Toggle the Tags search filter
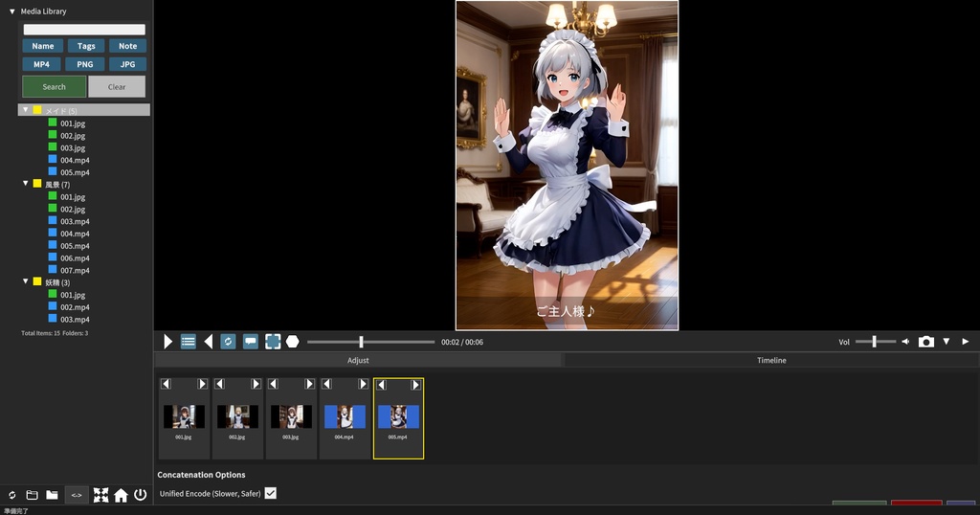980x515 pixels. click(x=85, y=46)
